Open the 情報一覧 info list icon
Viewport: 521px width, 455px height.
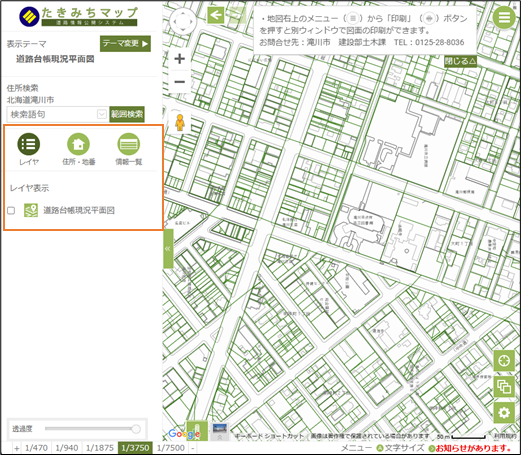point(128,144)
